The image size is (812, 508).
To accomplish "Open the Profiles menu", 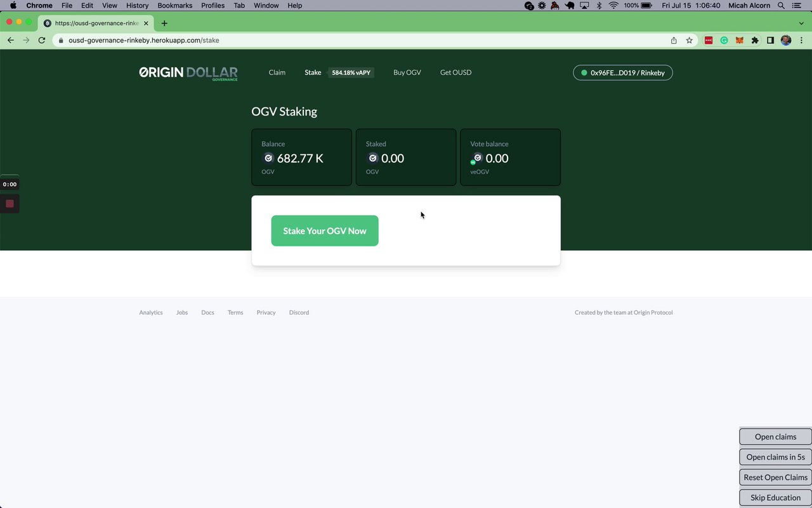I will coord(213,5).
